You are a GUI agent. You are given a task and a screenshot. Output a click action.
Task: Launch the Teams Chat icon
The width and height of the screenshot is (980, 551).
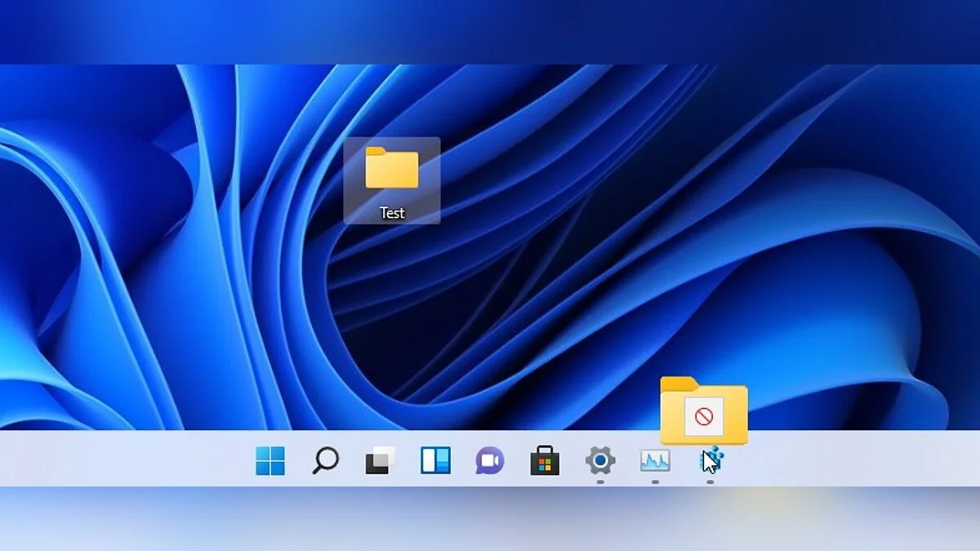pyautogui.click(x=490, y=461)
